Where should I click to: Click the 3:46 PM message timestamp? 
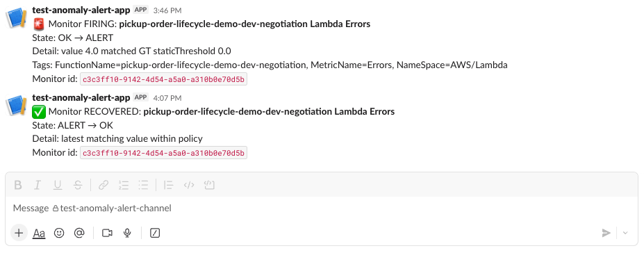click(167, 10)
